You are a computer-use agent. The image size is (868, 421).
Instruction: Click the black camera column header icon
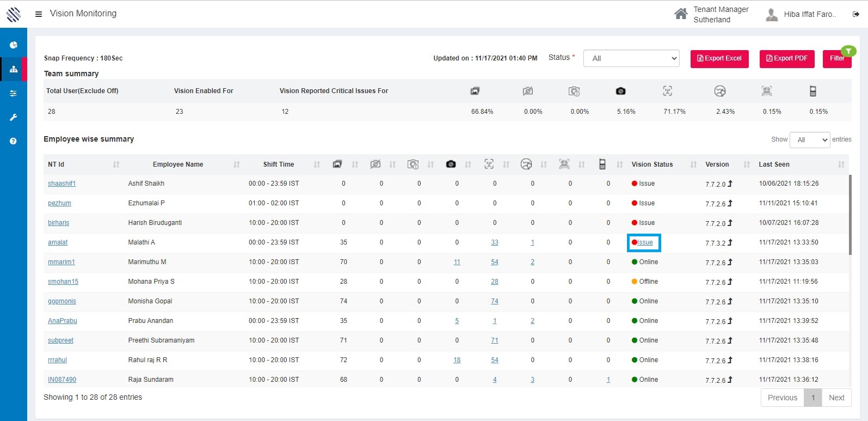pos(451,164)
